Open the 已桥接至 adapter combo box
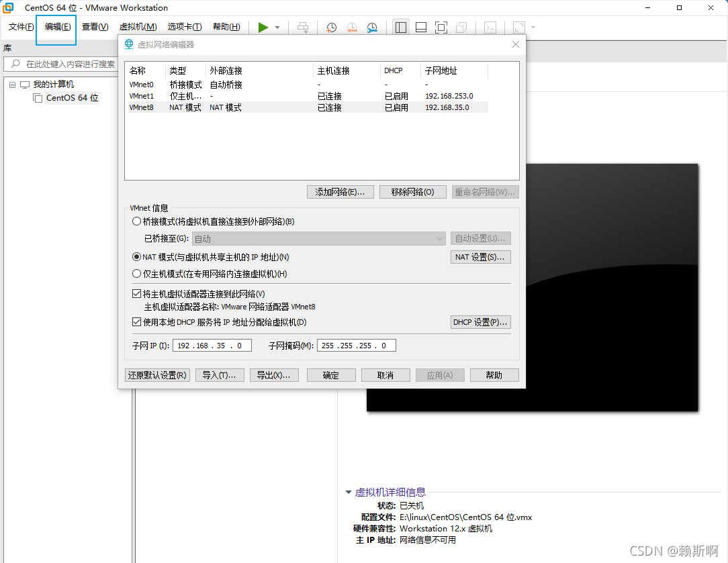This screenshot has height=563, width=728. [x=318, y=238]
